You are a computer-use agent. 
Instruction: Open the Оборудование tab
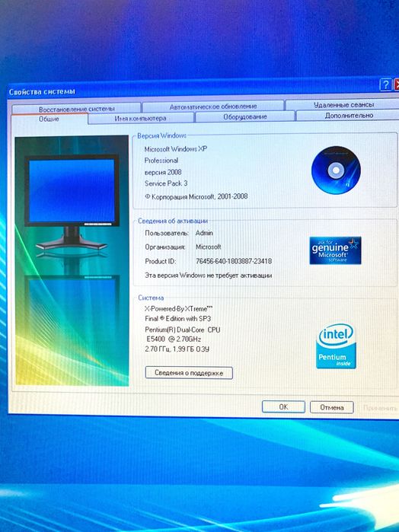pos(245,116)
